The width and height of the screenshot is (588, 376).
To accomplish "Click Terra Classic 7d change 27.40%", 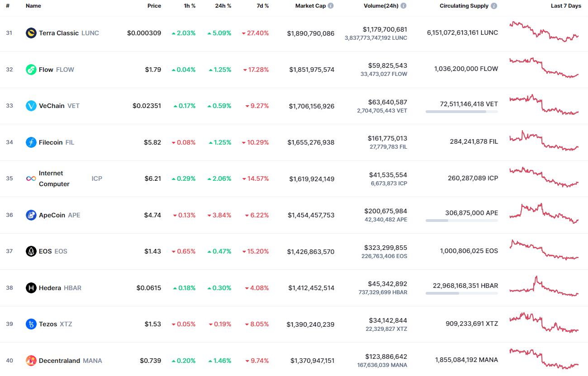I will coord(256,33).
